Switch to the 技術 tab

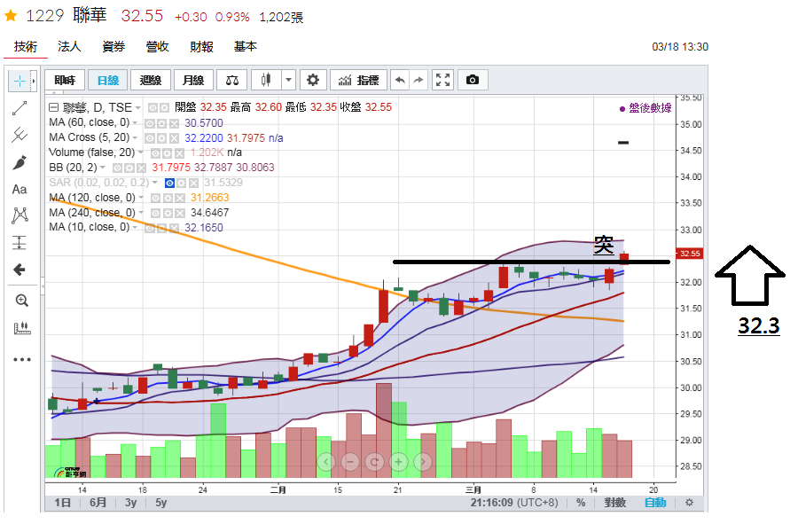click(26, 47)
